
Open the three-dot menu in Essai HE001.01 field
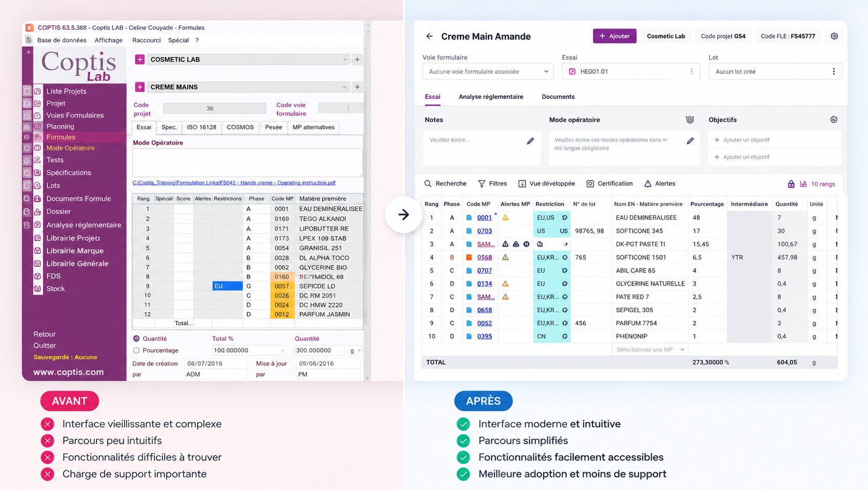(x=691, y=72)
